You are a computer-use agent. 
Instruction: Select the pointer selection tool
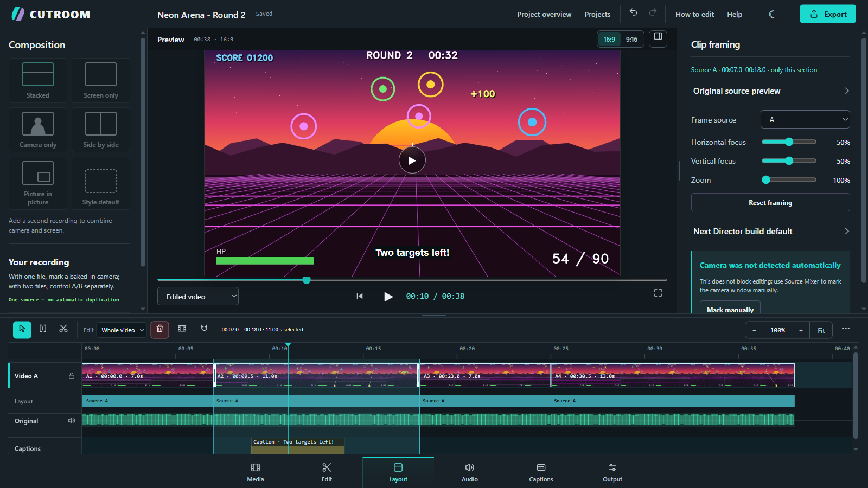point(22,329)
